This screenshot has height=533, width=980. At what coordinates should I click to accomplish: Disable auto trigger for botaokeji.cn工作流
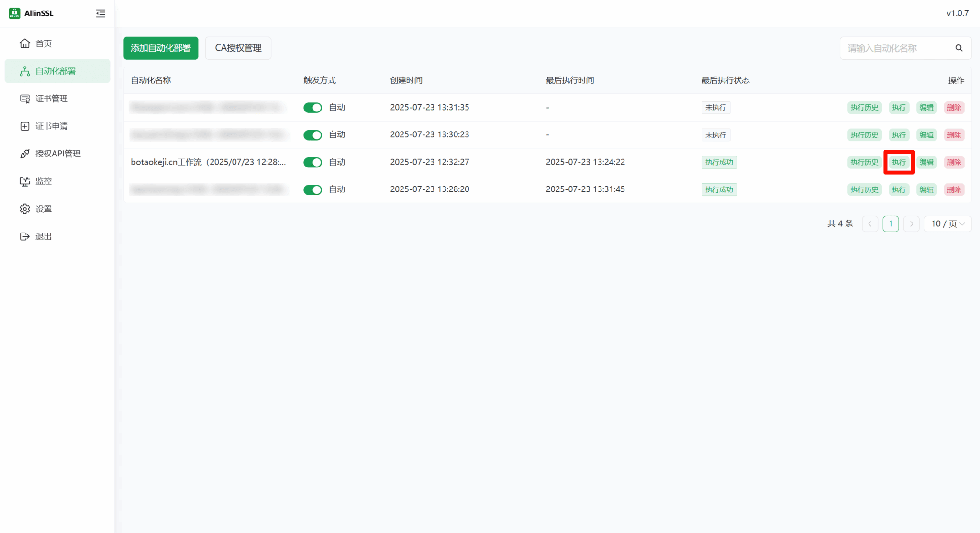(x=312, y=162)
